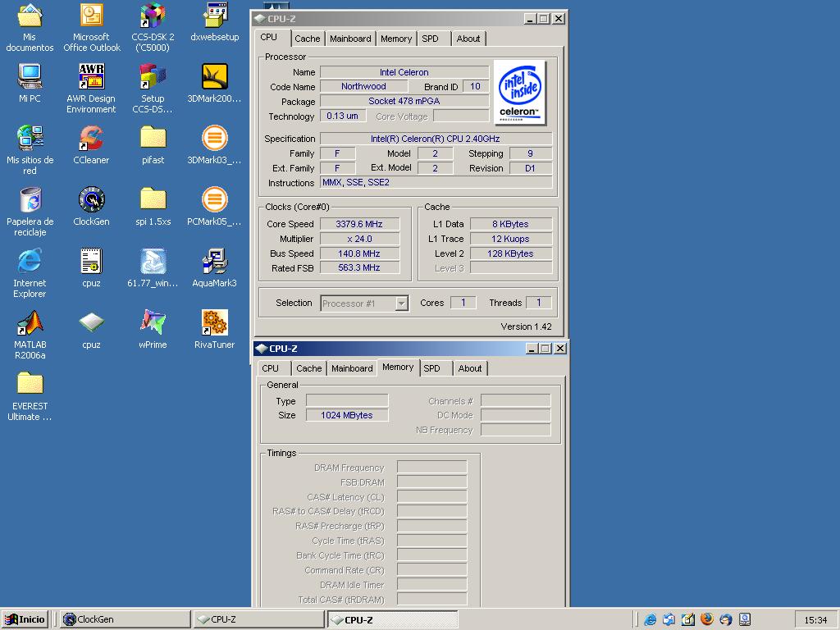The width and height of the screenshot is (840, 630).
Task: Click the L1 Trace 12 Kuops value
Action: (510, 239)
